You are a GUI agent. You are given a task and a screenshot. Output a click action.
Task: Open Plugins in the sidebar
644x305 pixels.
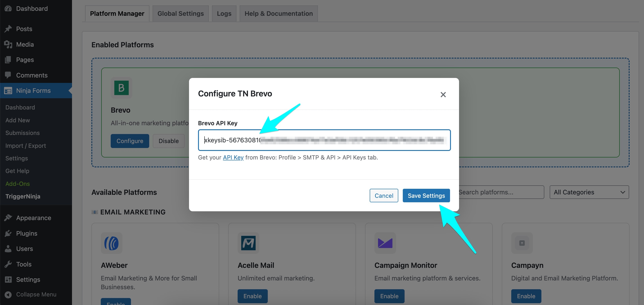pyautogui.click(x=27, y=233)
